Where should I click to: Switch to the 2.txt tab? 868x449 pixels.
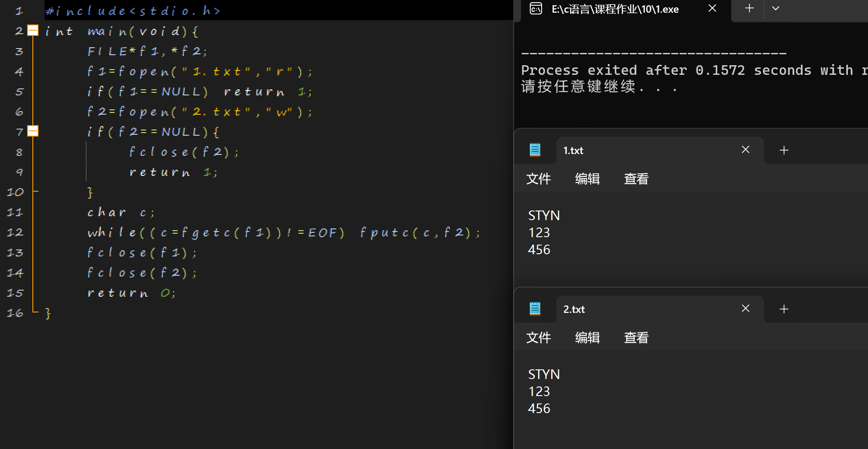point(660,309)
